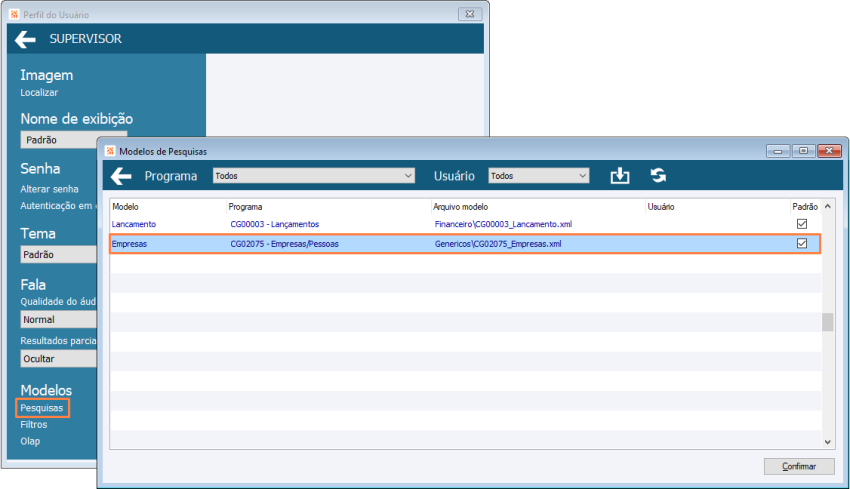Click the Confirmar button

799,466
